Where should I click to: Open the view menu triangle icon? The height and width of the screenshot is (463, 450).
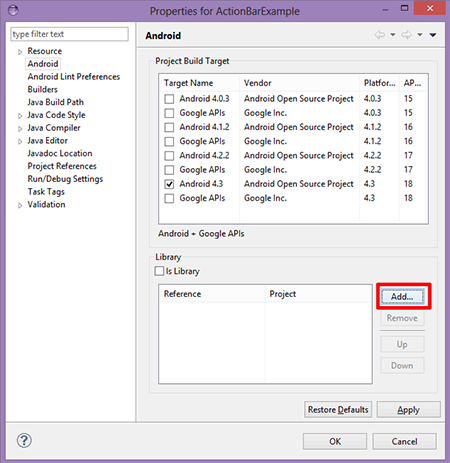(433, 35)
